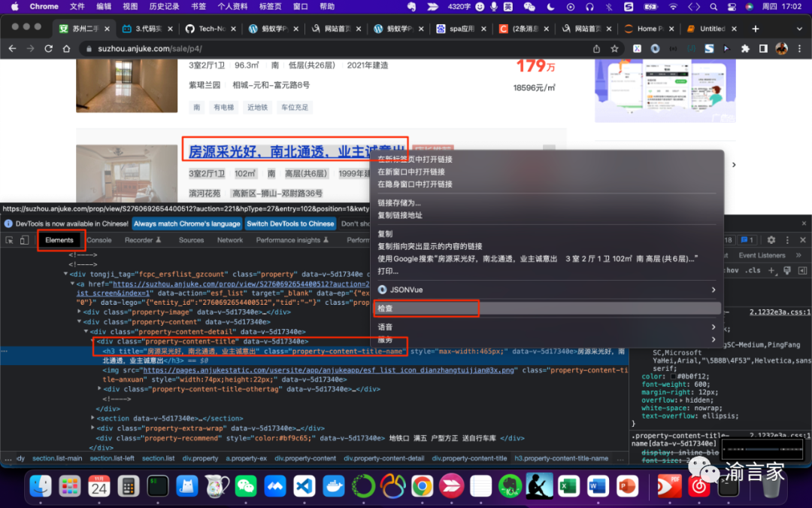Select section.list-main breadcrumb

[x=57, y=458]
